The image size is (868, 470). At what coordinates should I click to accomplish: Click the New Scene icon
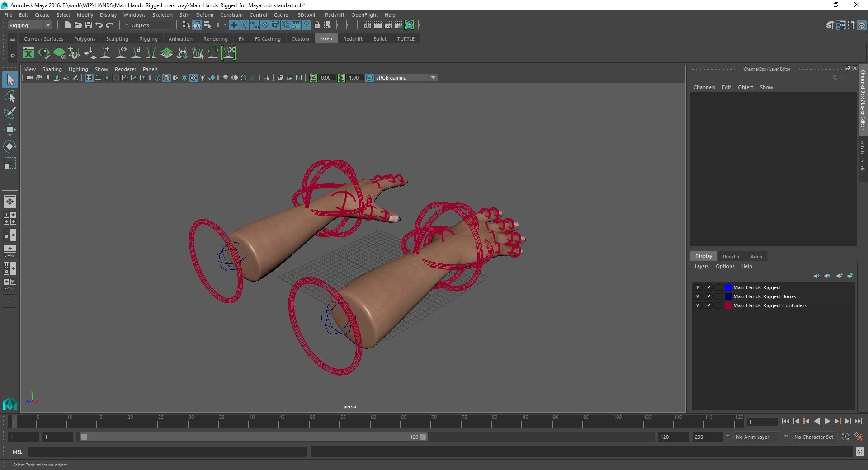pos(67,25)
